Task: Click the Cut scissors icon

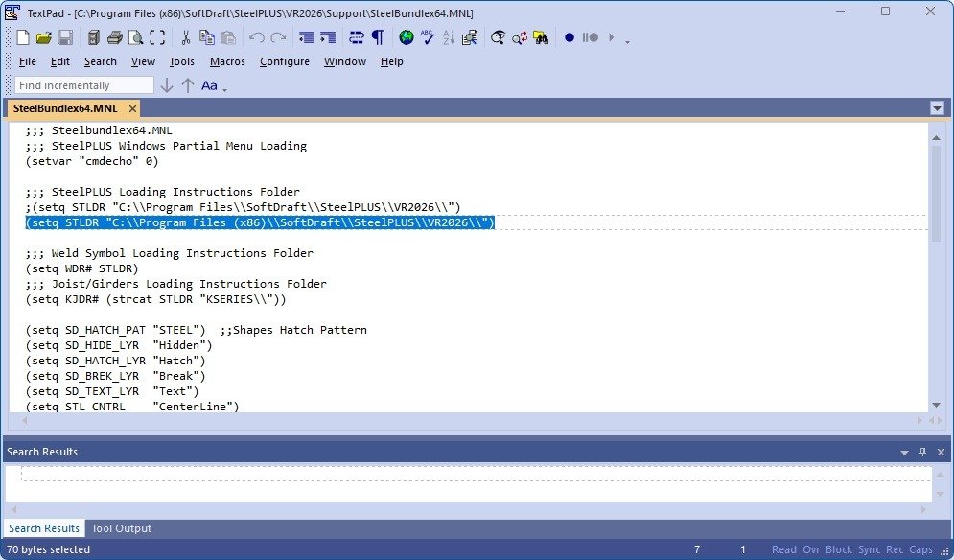Action: pos(186,37)
